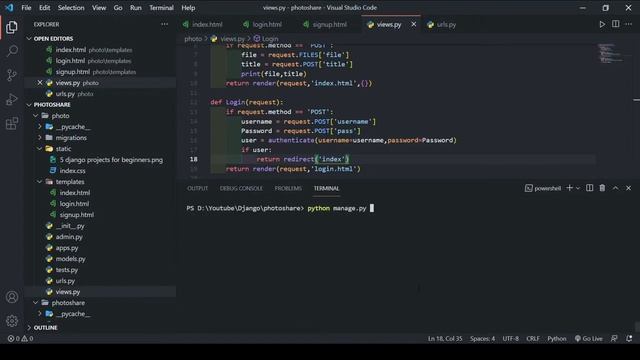This screenshot has height=360, width=640.
Task: Change the UTF-8 encoding setting
Action: [511, 339]
